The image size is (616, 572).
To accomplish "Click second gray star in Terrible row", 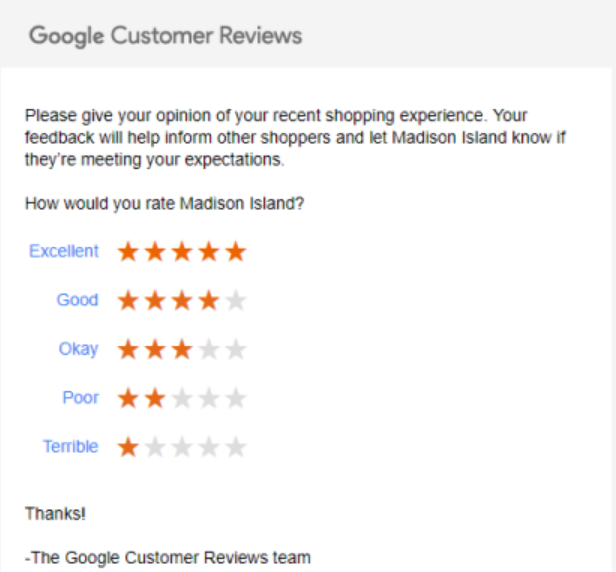I will click(x=155, y=447).
